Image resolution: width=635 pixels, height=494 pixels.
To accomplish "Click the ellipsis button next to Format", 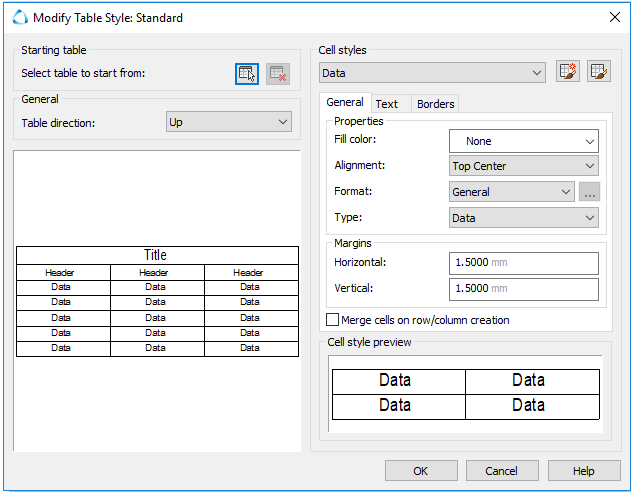I will [x=589, y=192].
